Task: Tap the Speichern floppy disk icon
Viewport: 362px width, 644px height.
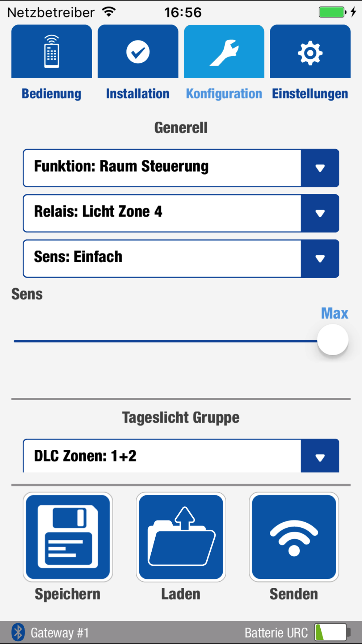Action: pyautogui.click(x=68, y=537)
